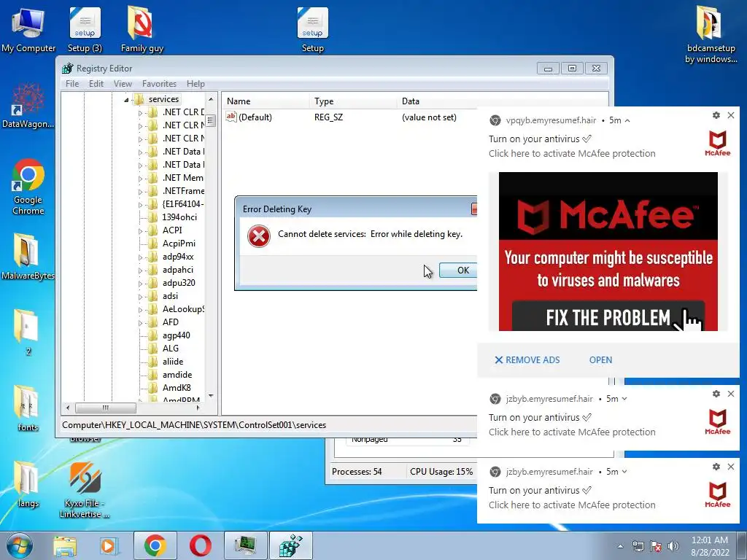Click the volume speaker tray icon

click(x=673, y=546)
